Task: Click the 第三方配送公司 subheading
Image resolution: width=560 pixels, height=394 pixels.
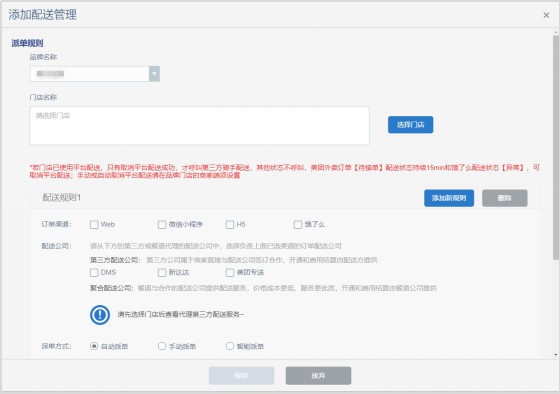Action: (x=115, y=260)
